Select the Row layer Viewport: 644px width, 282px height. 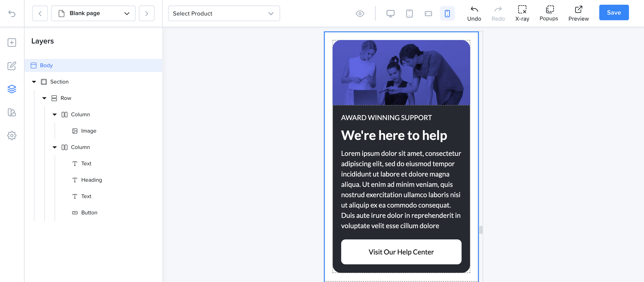point(66,98)
